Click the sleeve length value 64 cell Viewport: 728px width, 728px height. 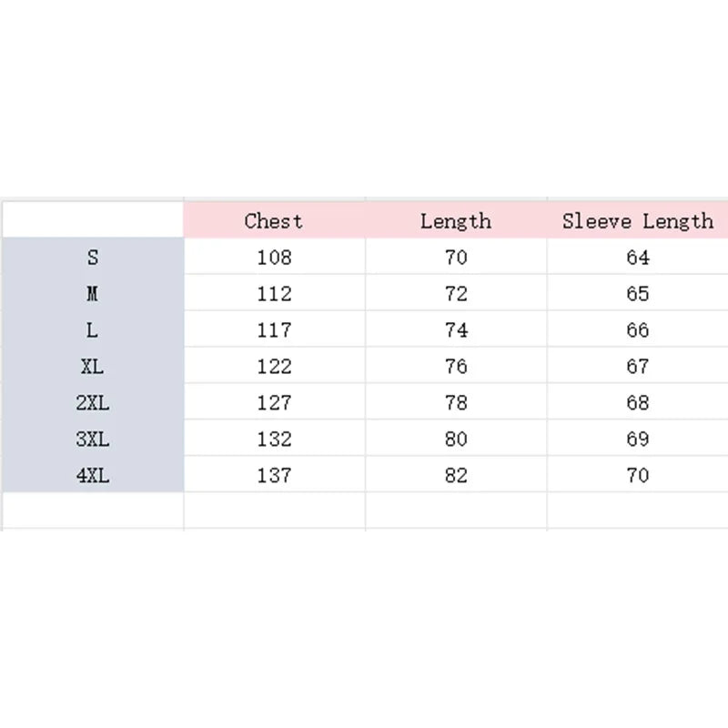pyautogui.click(x=637, y=258)
